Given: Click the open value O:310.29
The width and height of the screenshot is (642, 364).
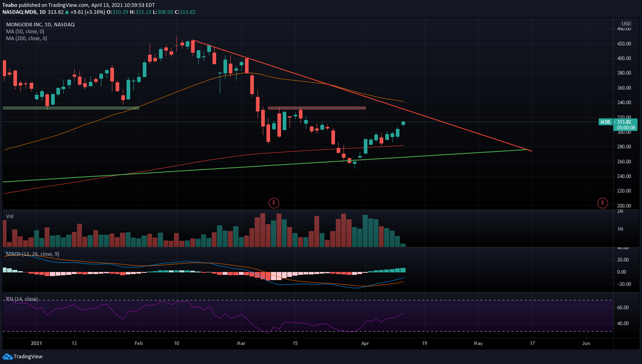Looking at the screenshot, I should tap(117, 12).
